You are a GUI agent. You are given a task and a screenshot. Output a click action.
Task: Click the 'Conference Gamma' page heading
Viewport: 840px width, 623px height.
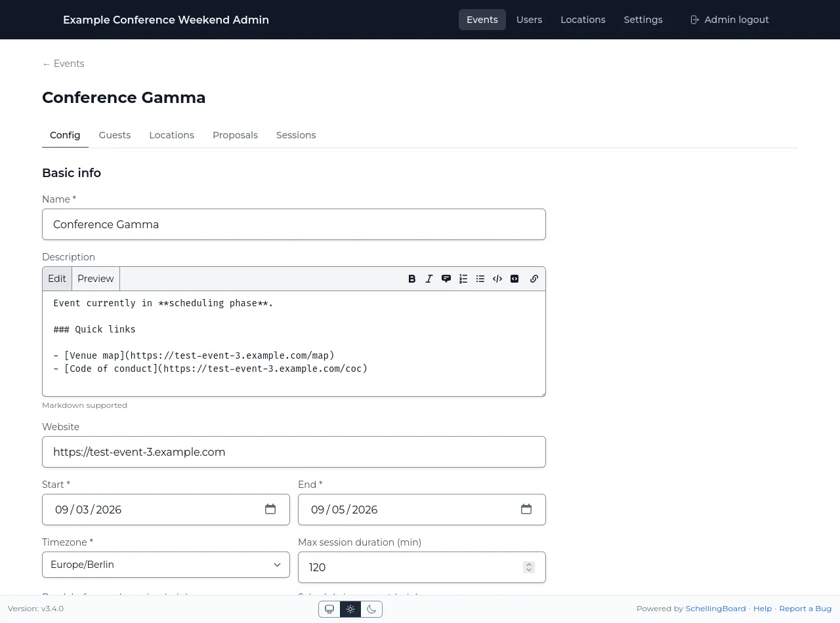(x=124, y=98)
